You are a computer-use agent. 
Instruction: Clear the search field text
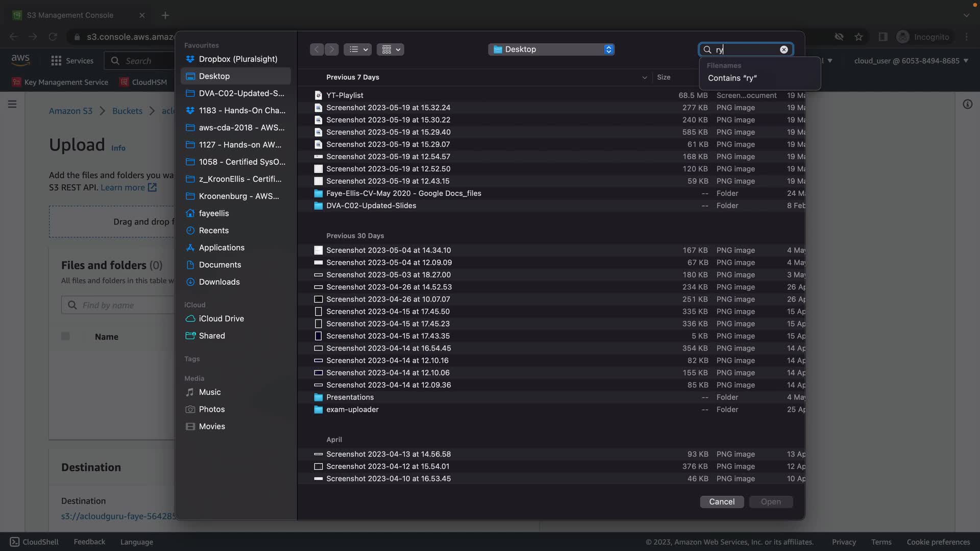tap(783, 49)
